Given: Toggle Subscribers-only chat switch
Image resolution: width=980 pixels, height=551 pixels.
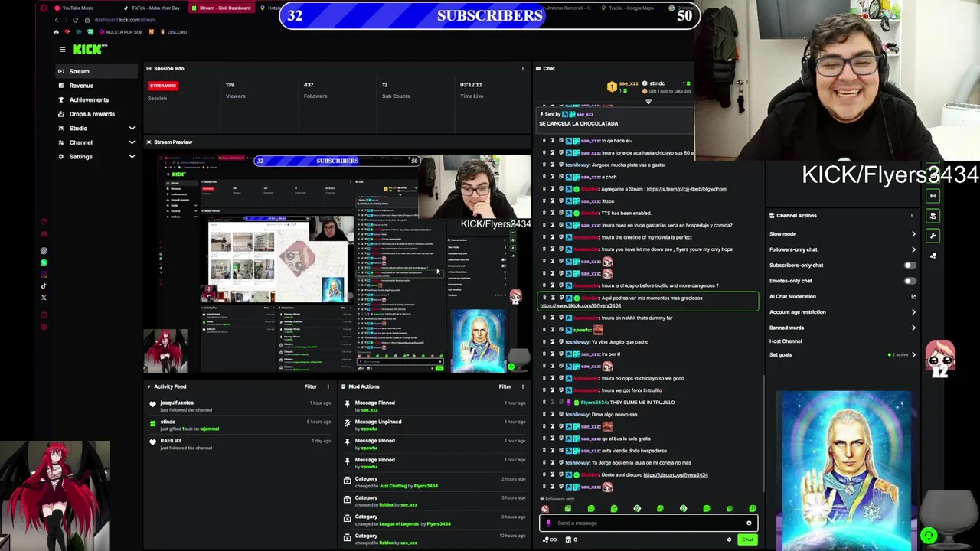Looking at the screenshot, I should point(909,266).
